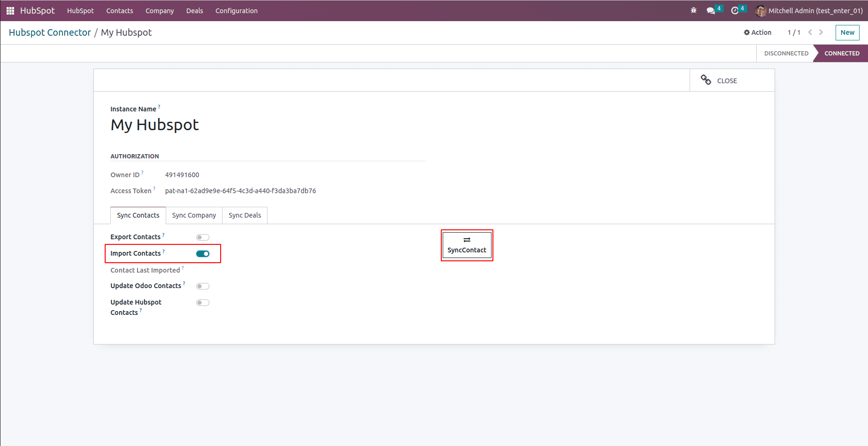Open the conversations chat icon
This screenshot has width=868, height=446.
pyautogui.click(x=711, y=10)
